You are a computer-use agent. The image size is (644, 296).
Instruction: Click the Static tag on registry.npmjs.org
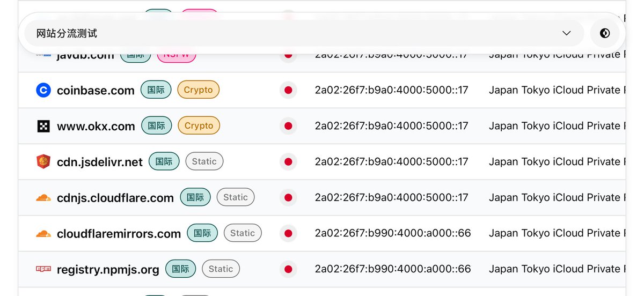tap(221, 269)
